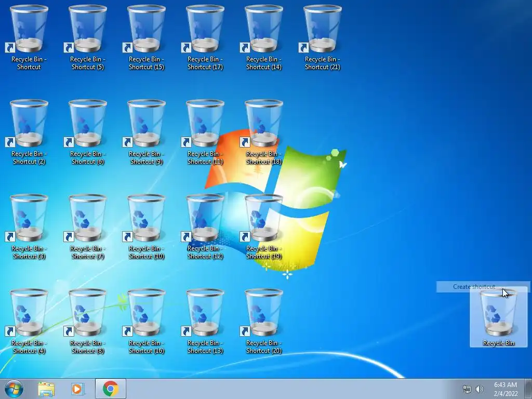Screen dimensions: 532x399
Task: Open Windows Explorer from the taskbar
Action: 46,389
